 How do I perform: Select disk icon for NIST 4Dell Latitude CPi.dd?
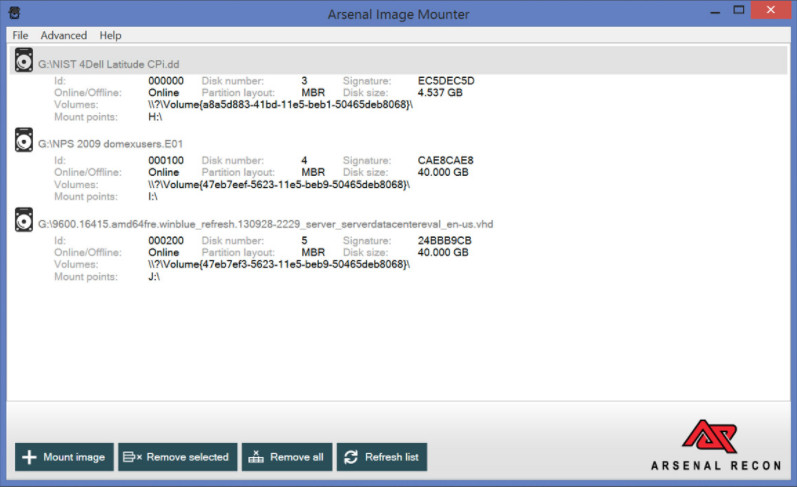(23, 60)
